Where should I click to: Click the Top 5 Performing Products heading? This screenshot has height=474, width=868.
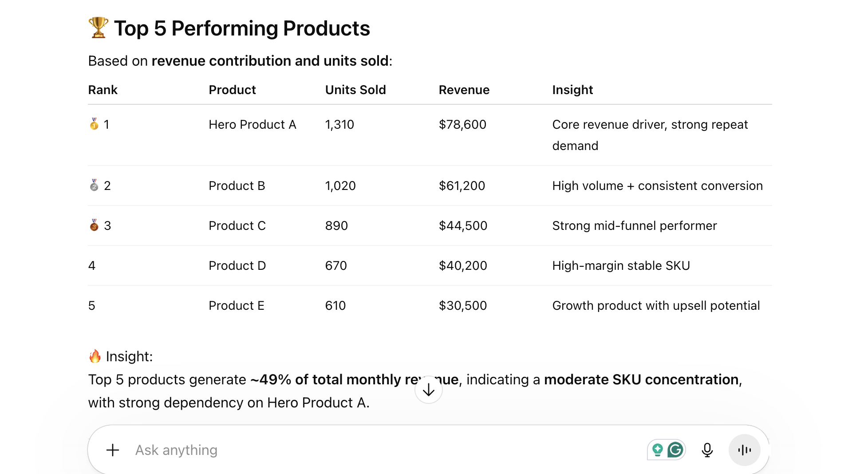(241, 28)
